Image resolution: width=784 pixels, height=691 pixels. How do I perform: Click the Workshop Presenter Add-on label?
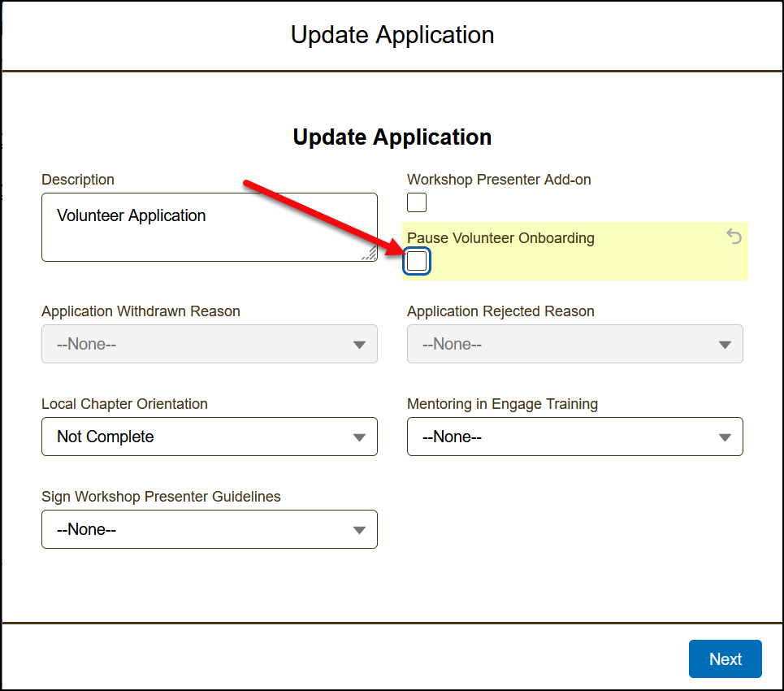point(499,180)
